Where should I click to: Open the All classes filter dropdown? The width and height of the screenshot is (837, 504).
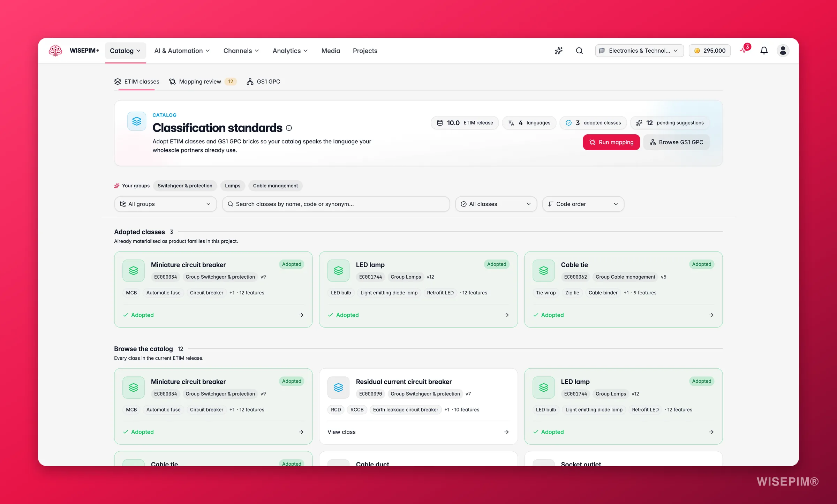click(x=496, y=204)
